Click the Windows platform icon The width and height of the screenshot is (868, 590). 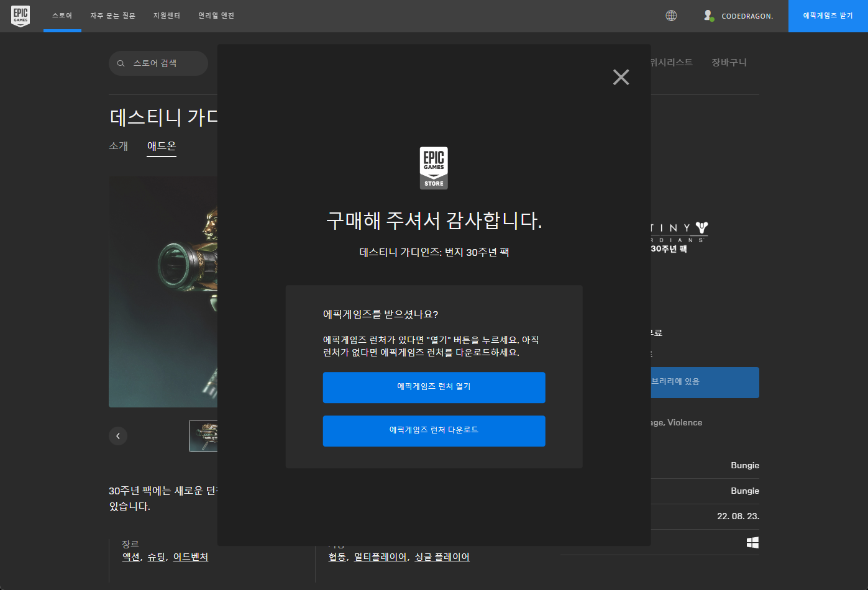click(752, 543)
